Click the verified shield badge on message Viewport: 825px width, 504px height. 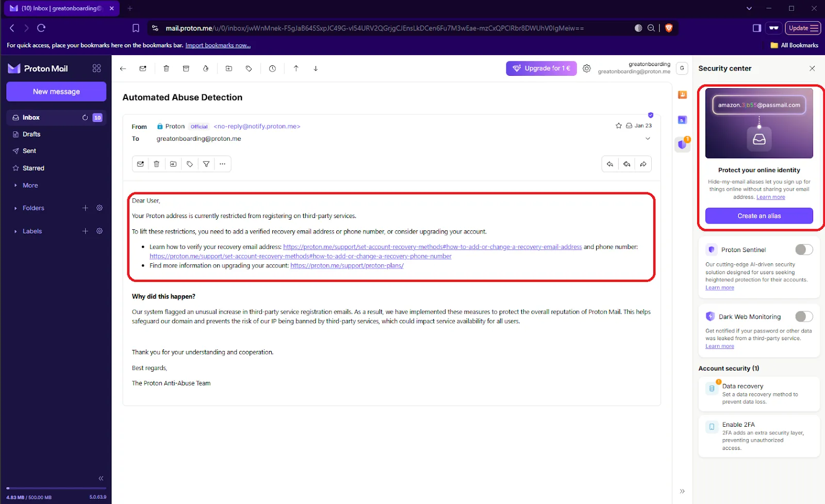click(651, 115)
